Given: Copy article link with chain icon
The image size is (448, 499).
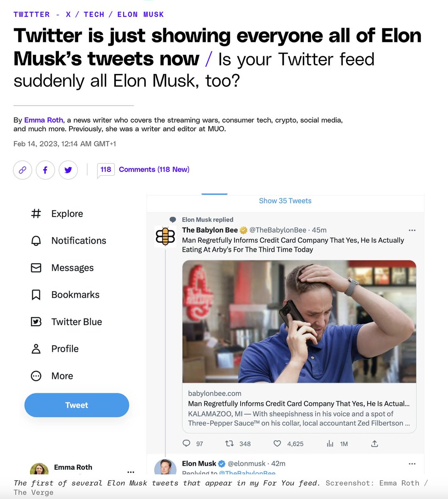Looking at the screenshot, I should [22, 170].
